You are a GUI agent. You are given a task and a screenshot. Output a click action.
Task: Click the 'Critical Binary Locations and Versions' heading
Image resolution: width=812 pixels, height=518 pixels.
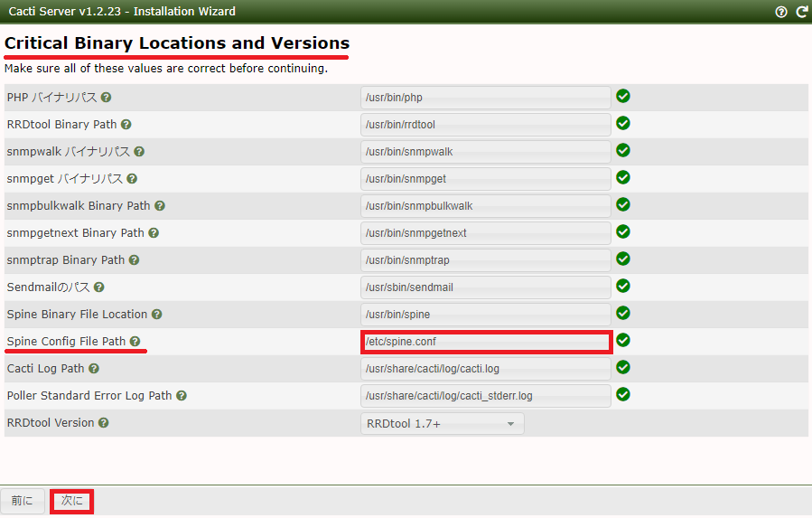point(177,43)
